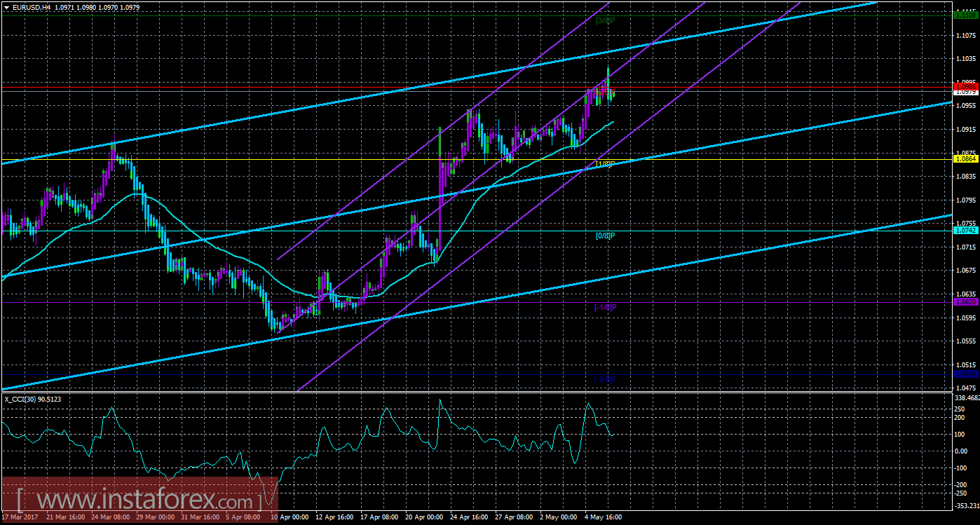Screen dimensions: 980x525
Task: Select the red 1.0986 price level tag
Action: click(965, 86)
